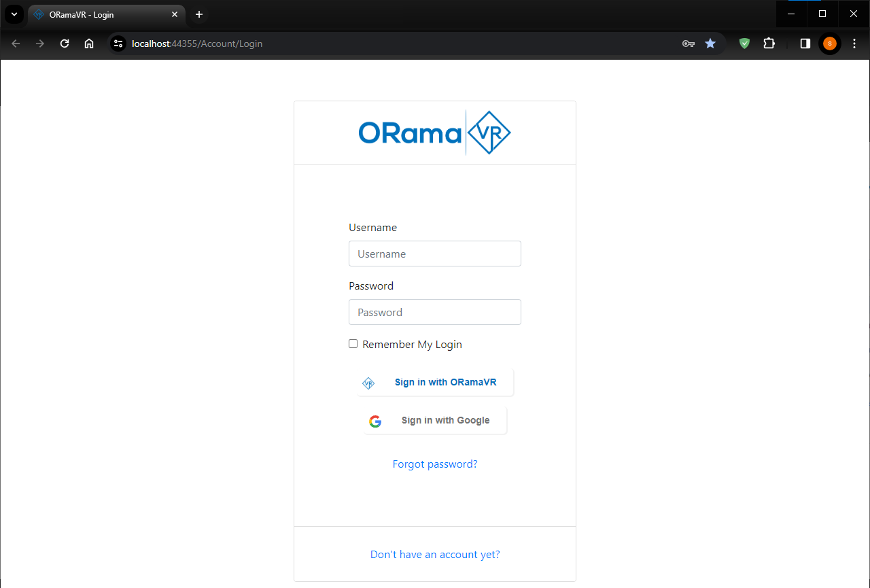Focus the Password input field
The width and height of the screenshot is (870, 588).
coord(435,312)
